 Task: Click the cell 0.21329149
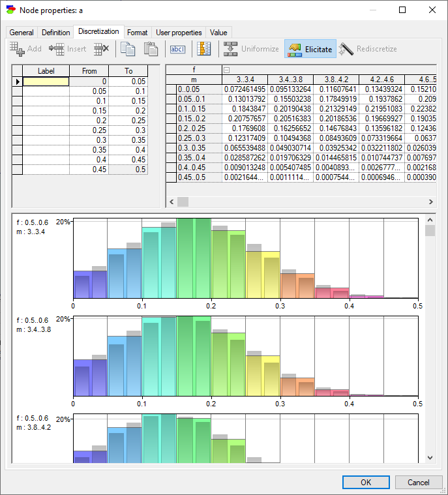[x=336, y=109]
